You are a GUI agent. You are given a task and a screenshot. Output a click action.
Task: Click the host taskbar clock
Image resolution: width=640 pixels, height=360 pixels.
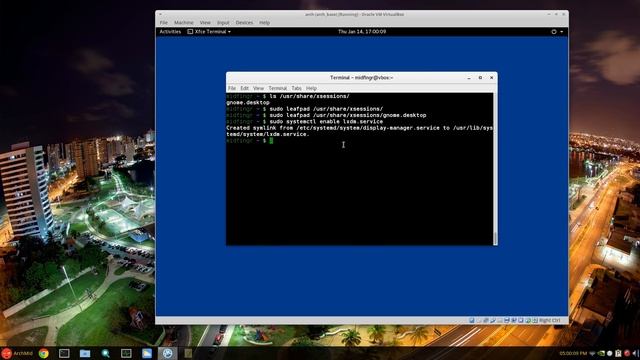573,353
